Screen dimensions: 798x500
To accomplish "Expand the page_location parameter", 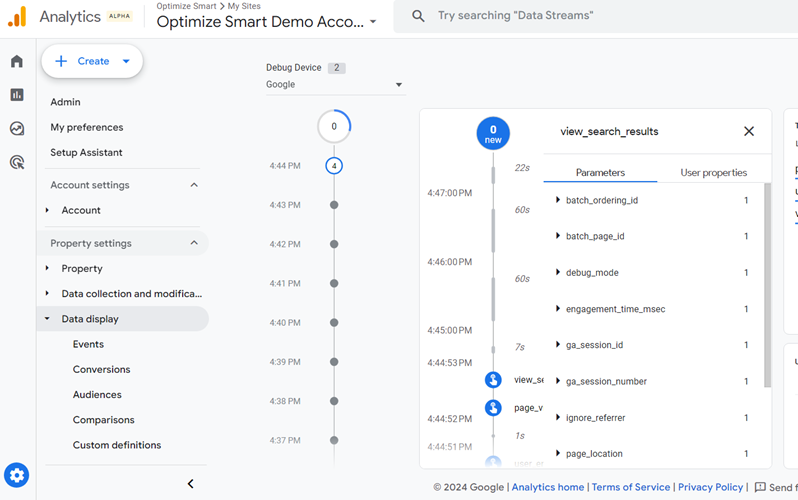I will (x=558, y=453).
